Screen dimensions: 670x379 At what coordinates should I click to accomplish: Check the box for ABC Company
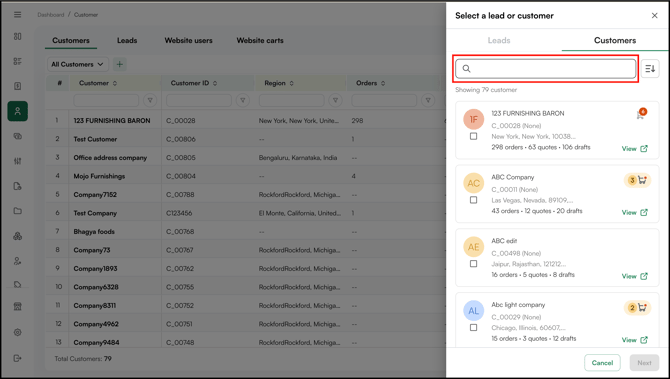coord(473,200)
